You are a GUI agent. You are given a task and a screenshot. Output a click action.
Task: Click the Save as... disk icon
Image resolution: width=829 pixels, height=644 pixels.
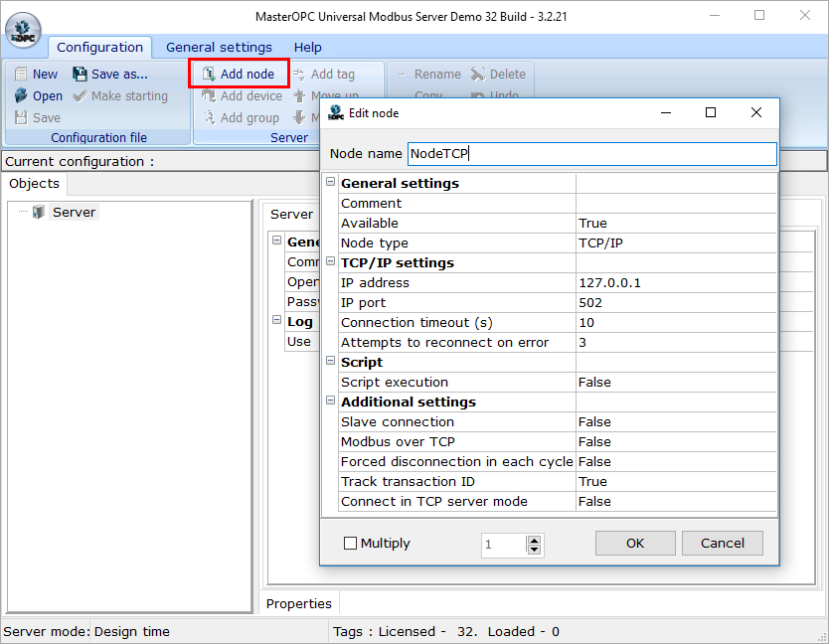pos(80,74)
